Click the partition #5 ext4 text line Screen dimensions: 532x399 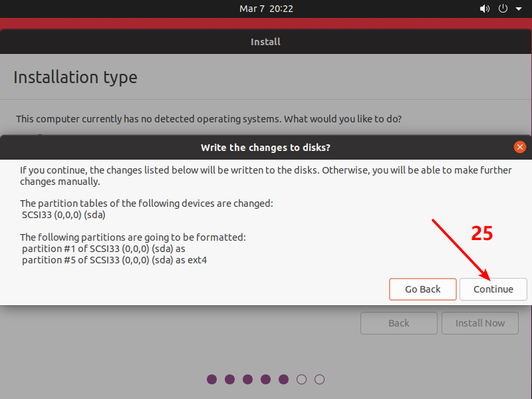pos(114,260)
